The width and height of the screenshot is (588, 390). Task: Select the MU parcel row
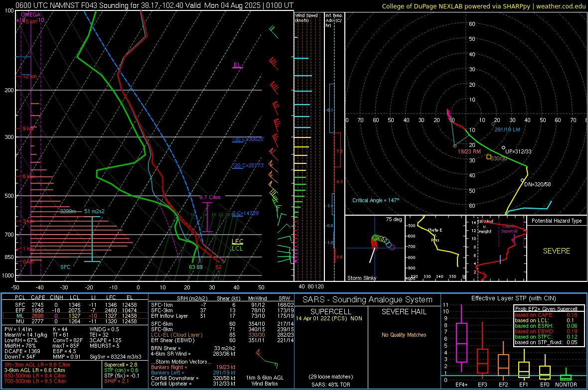(75, 321)
